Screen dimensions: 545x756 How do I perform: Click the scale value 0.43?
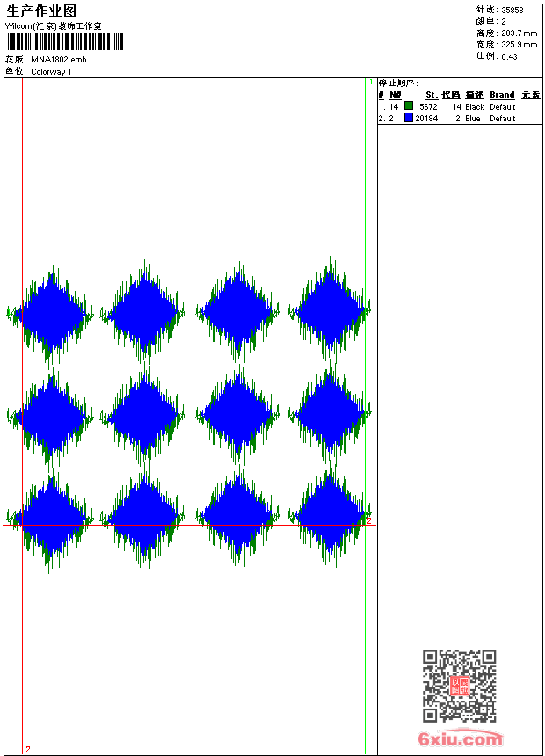(509, 56)
